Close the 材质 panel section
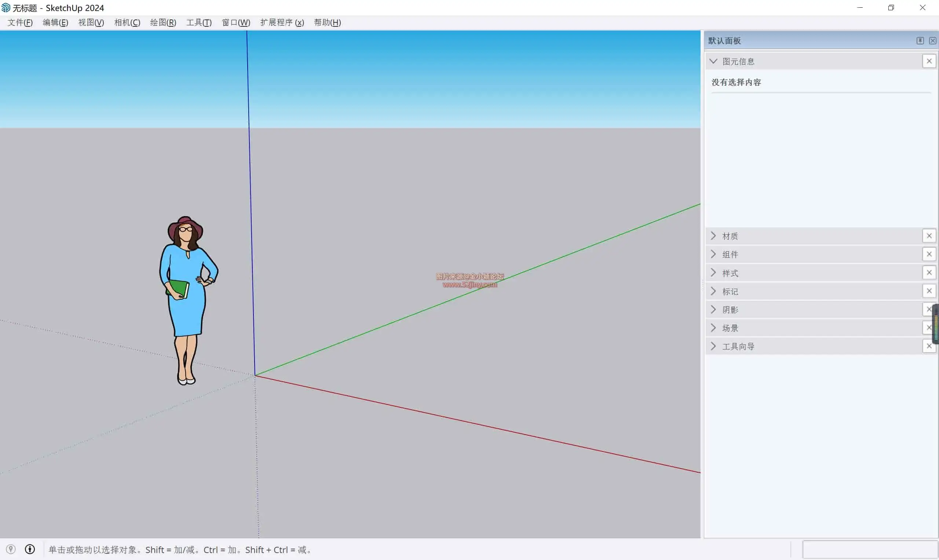Viewport: 939px width, 560px height. tap(929, 236)
